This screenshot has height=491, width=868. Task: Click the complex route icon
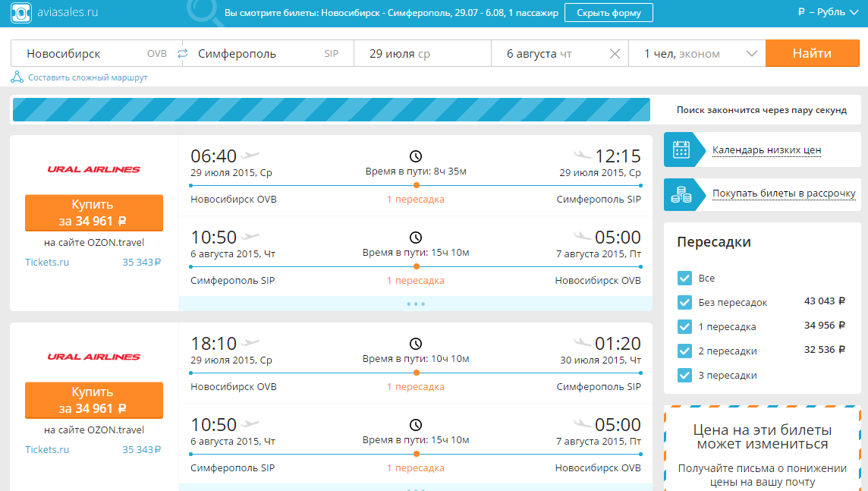pos(17,77)
